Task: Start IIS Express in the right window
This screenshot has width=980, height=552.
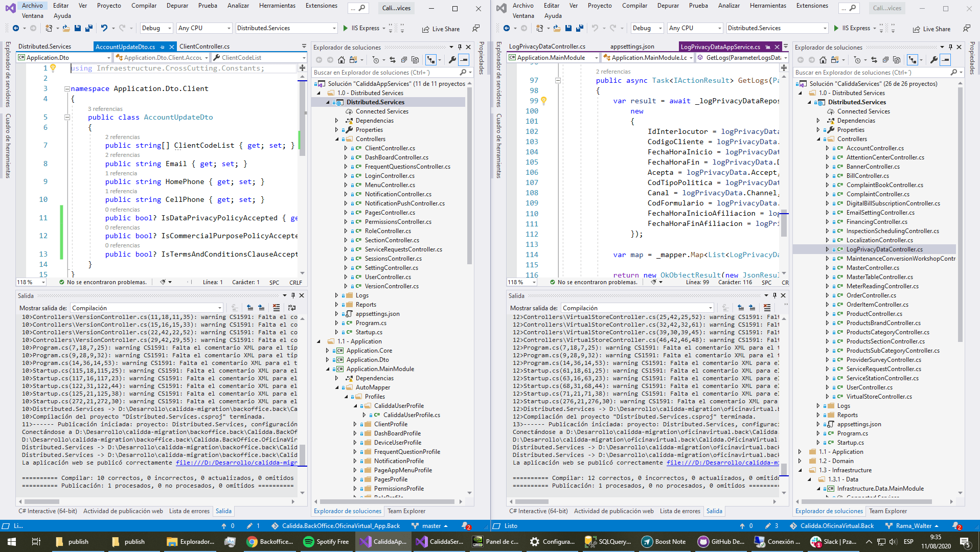Action: pos(851,28)
